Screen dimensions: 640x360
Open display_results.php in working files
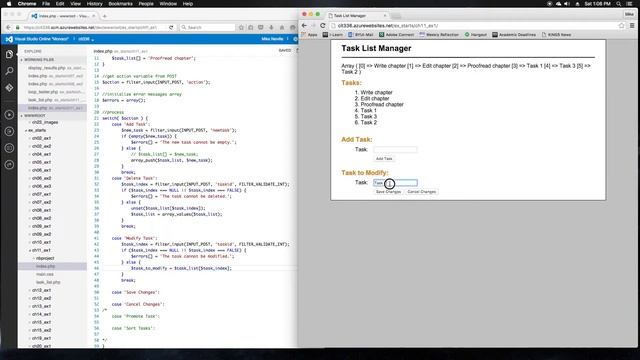click(x=56, y=68)
